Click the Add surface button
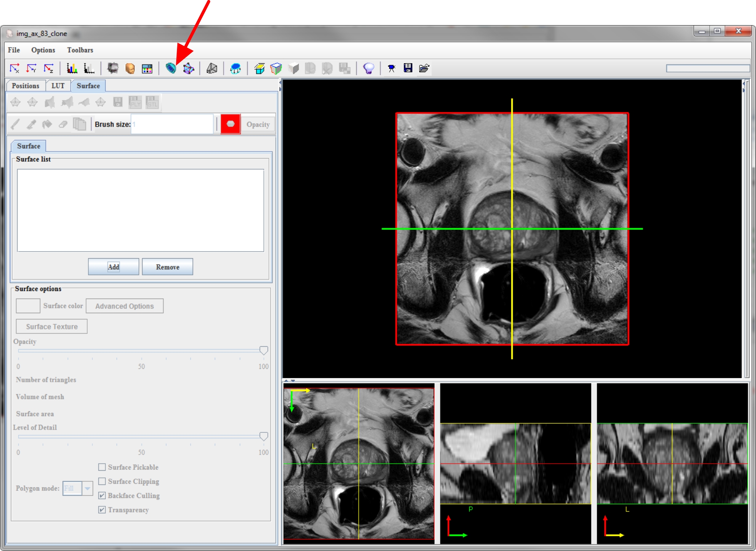 click(113, 267)
